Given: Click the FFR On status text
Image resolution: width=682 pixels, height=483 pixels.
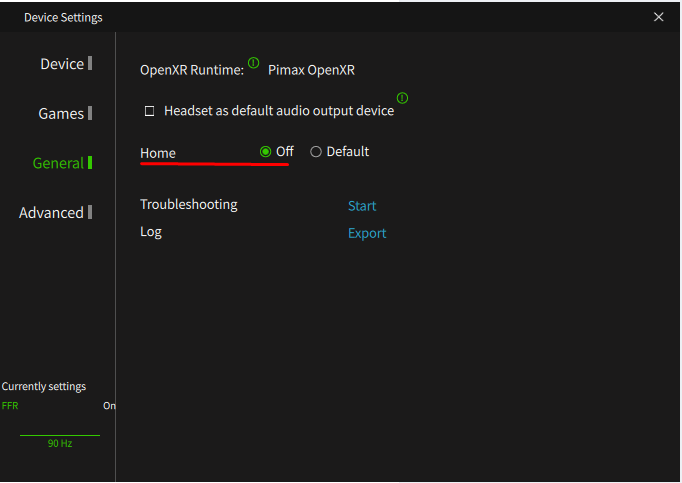Looking at the screenshot, I should (x=109, y=406).
